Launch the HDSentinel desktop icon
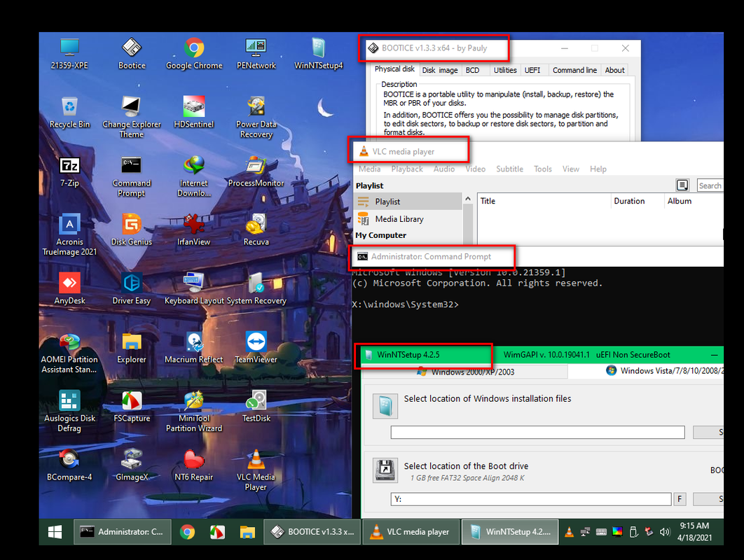The width and height of the screenshot is (744, 560). (193, 113)
